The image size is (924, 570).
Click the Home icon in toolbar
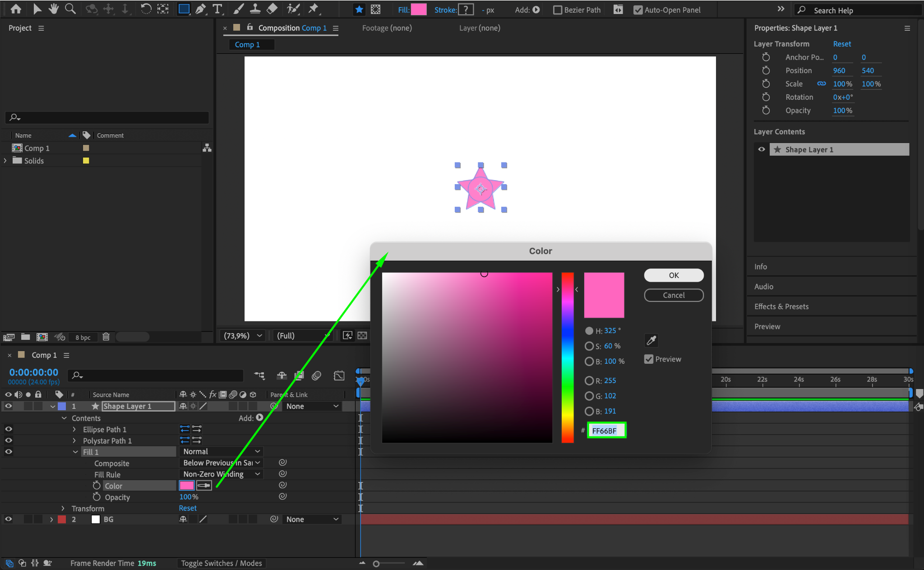click(x=16, y=9)
